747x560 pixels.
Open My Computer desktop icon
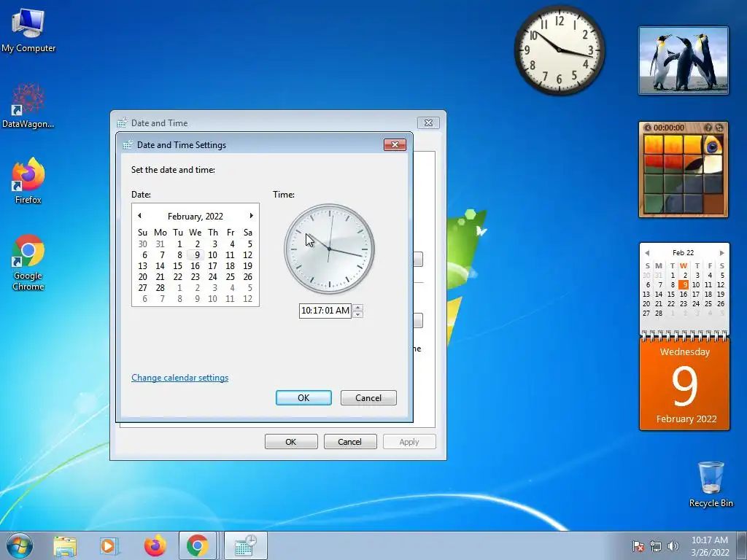point(28,30)
